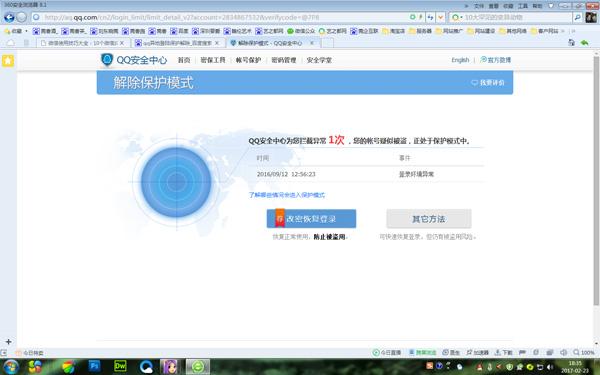600x375 pixels.
Task: Open 密保工具 in the site navigation
Action: [213, 60]
